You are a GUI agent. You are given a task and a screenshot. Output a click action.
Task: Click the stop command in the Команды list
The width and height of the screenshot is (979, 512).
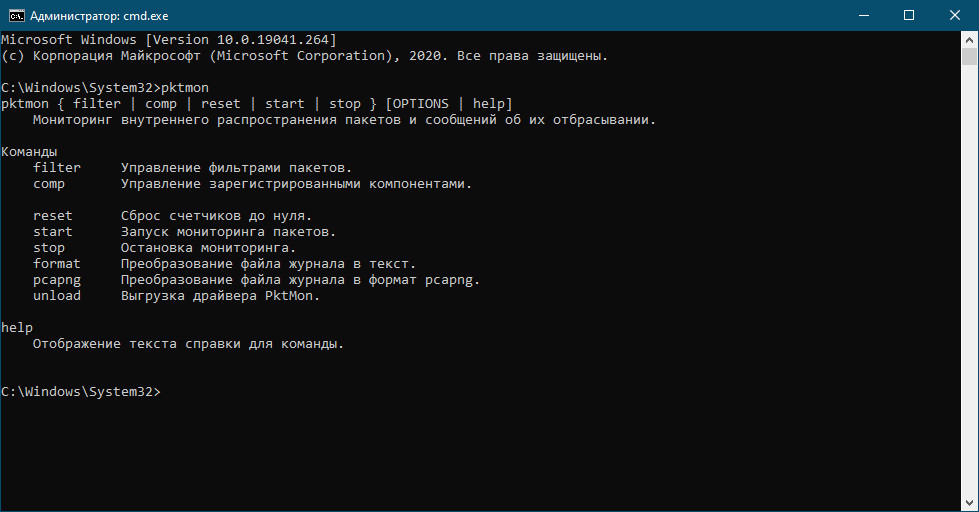coord(49,248)
